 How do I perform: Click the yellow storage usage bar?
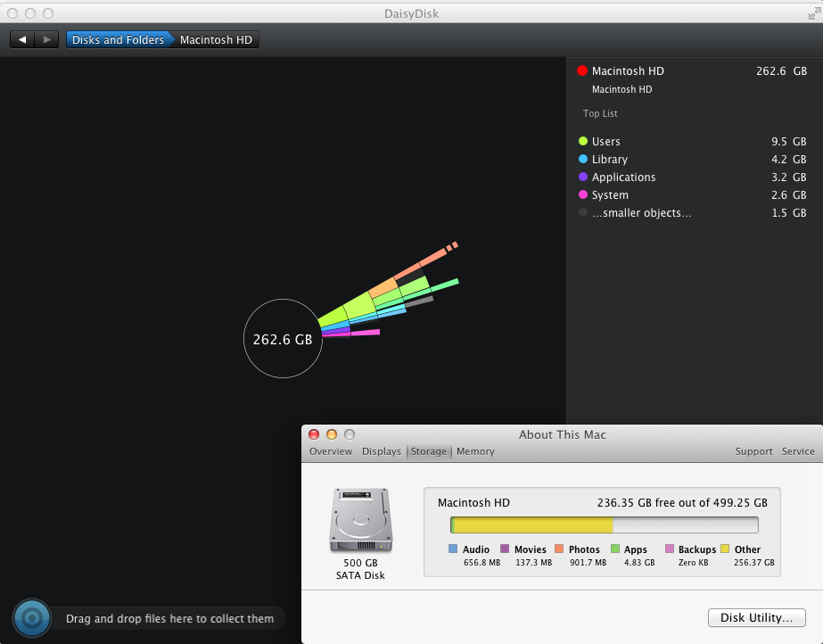(x=532, y=524)
